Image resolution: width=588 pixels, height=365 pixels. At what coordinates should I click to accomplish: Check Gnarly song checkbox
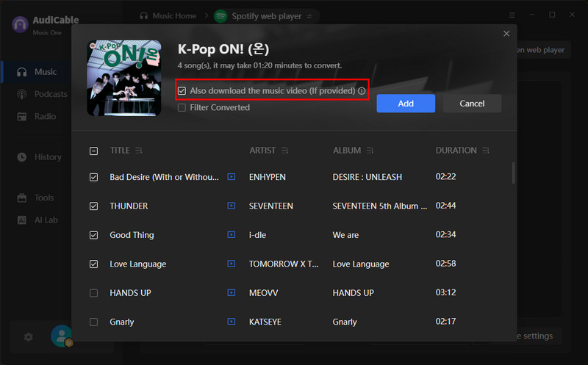[94, 322]
